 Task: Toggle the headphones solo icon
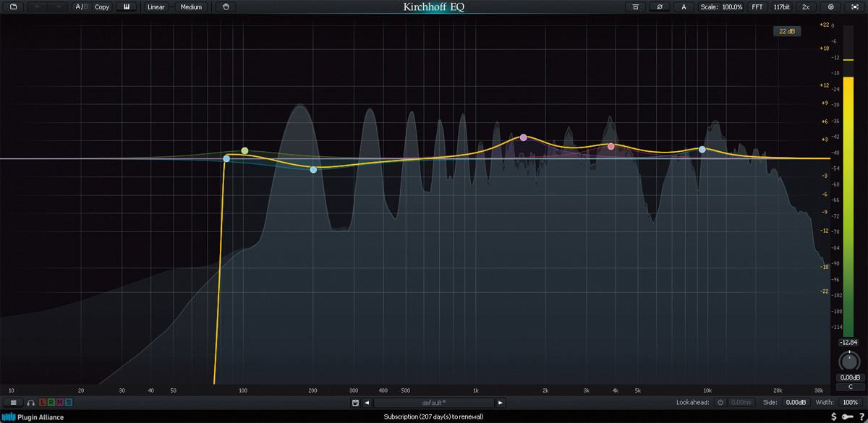click(x=31, y=402)
